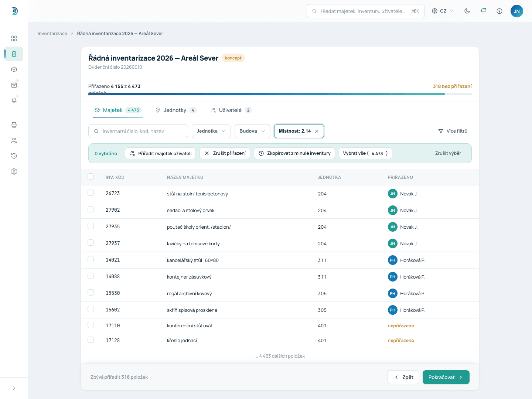Image resolution: width=532 pixels, height=399 pixels.
Task: Open the history clock icon in sidebar
Action: (14, 156)
